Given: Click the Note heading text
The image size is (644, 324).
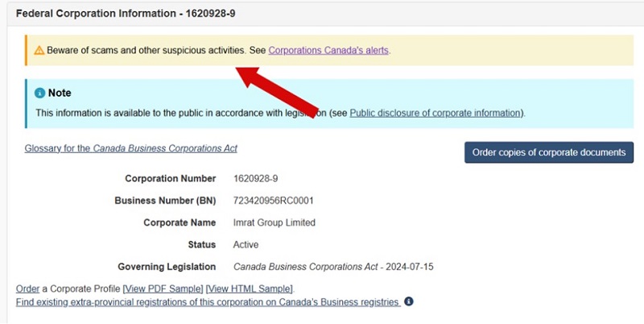Looking at the screenshot, I should [60, 93].
